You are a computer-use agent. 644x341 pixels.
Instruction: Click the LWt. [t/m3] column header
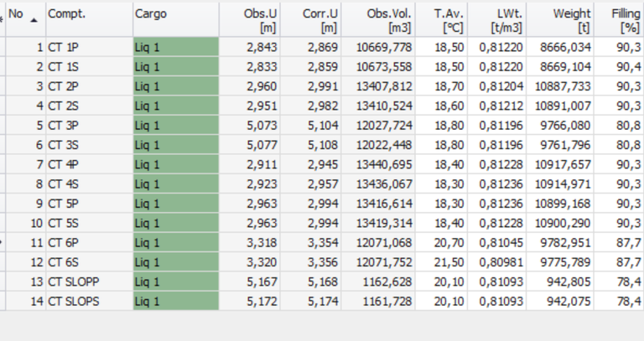pyautogui.click(x=500, y=20)
